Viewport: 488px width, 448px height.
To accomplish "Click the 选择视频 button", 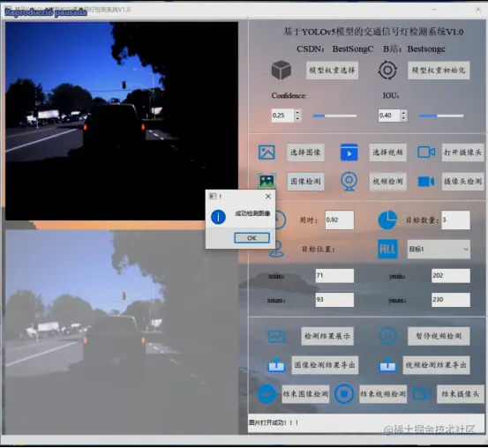I will (x=387, y=153).
